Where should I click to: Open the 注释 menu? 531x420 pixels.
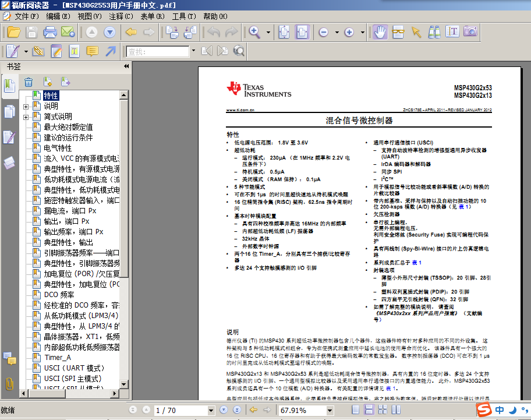click(x=121, y=16)
